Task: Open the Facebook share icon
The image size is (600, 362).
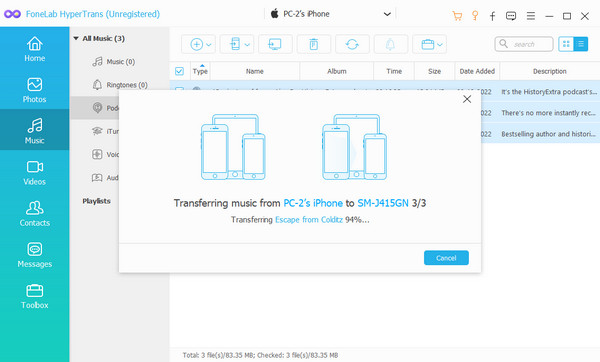Action: [x=492, y=16]
